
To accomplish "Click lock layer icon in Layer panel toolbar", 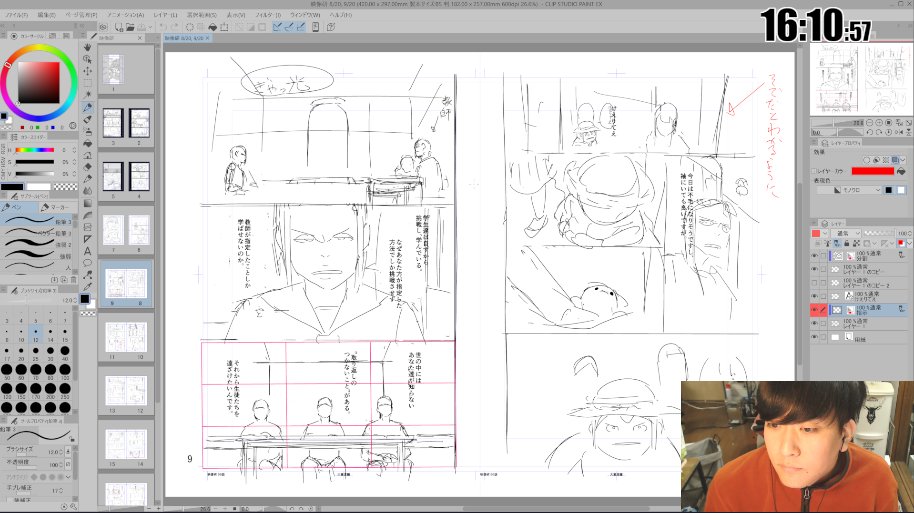I will pyautogui.click(x=846, y=243).
